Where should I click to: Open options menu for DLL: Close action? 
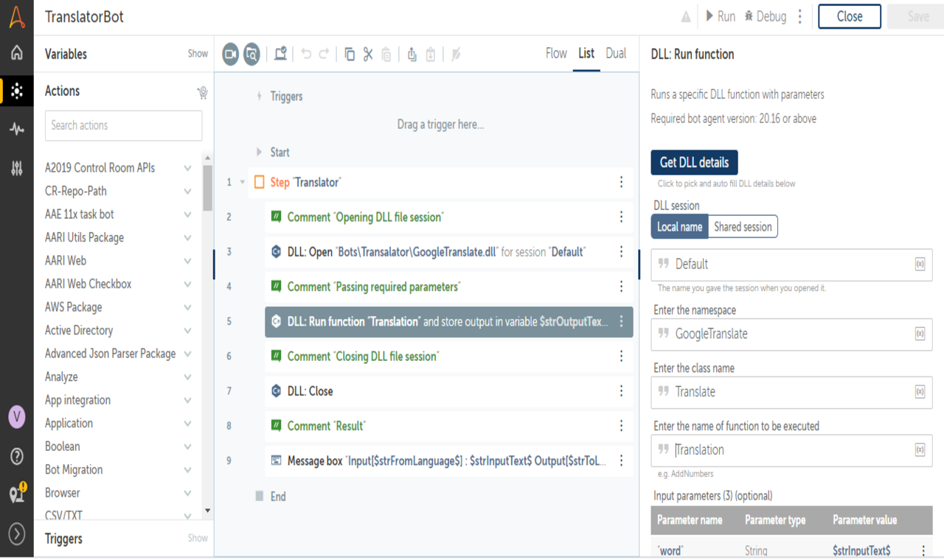[x=621, y=391]
